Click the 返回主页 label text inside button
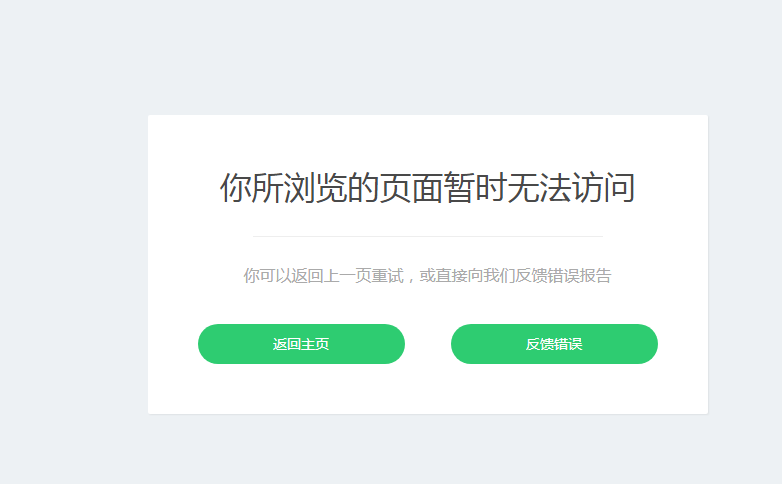 click(x=301, y=344)
